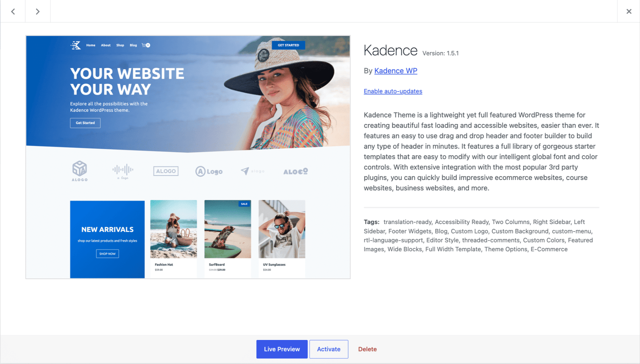Click the Live Preview button
640x364 pixels.
[x=282, y=349]
